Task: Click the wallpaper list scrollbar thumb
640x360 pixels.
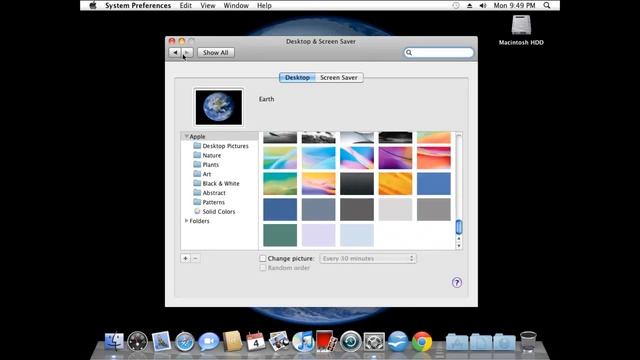Action: tap(459, 227)
